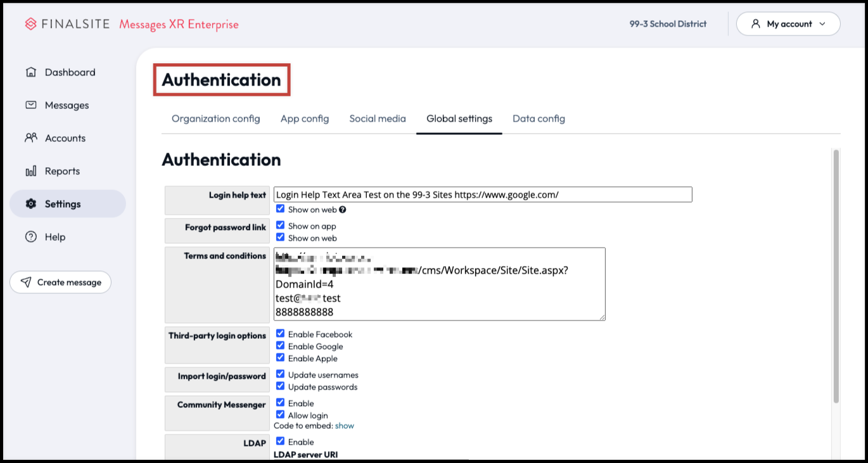This screenshot has width=868, height=463.
Task: Click the paper plane Create message icon
Action: pyautogui.click(x=27, y=282)
